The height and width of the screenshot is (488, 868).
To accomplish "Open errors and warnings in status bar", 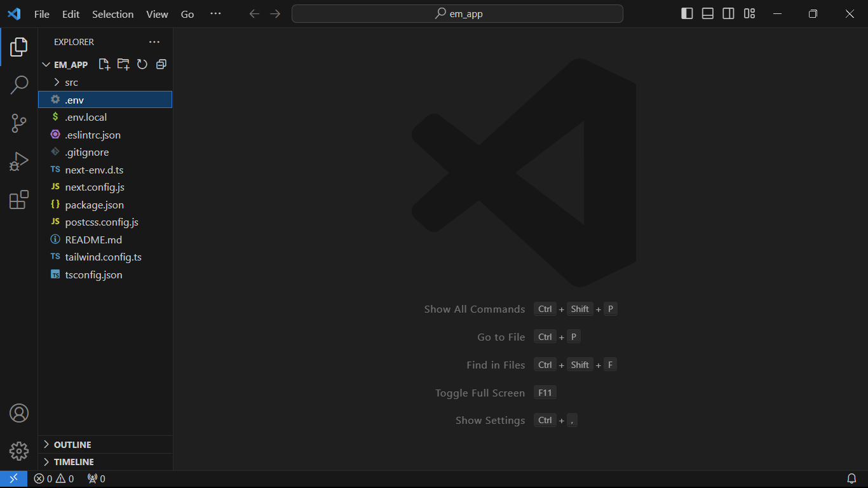I will 54,478.
